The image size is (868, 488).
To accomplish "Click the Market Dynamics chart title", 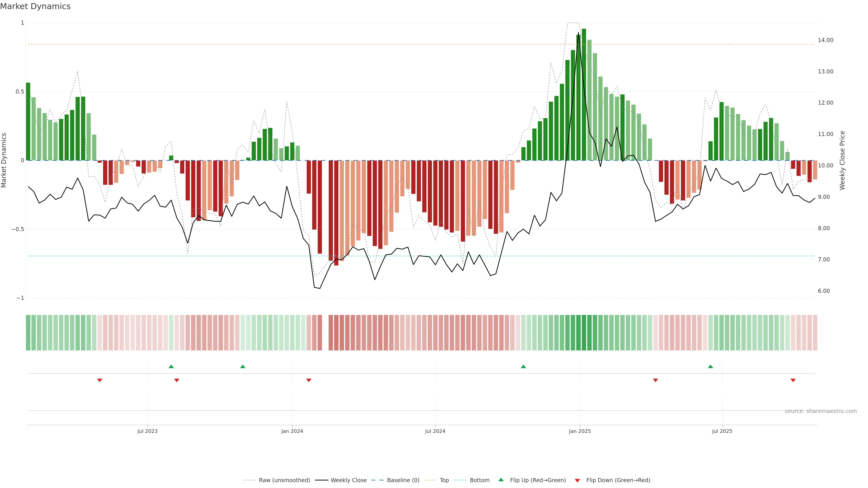I will click(x=35, y=6).
